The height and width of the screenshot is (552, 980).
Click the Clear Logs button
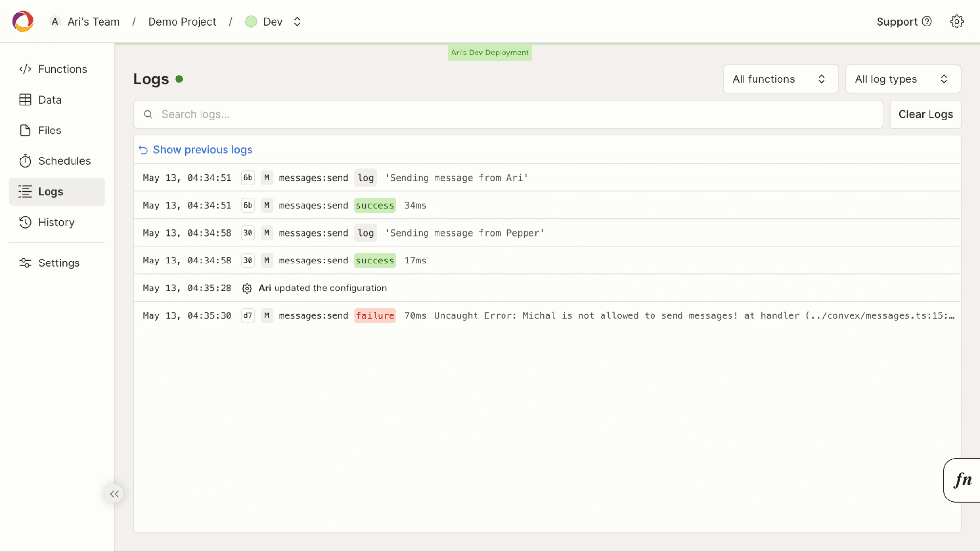(925, 114)
